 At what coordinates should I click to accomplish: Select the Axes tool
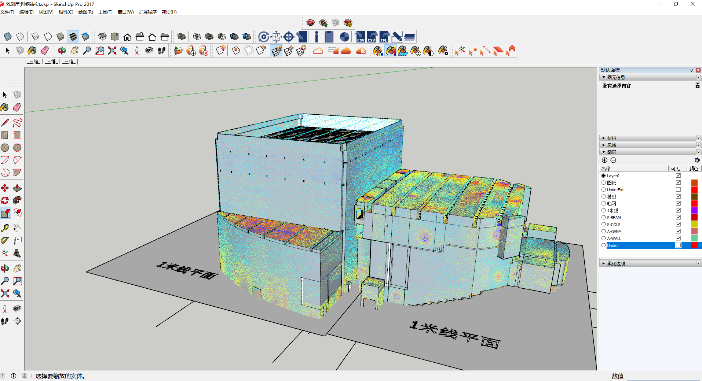[x=5, y=253]
